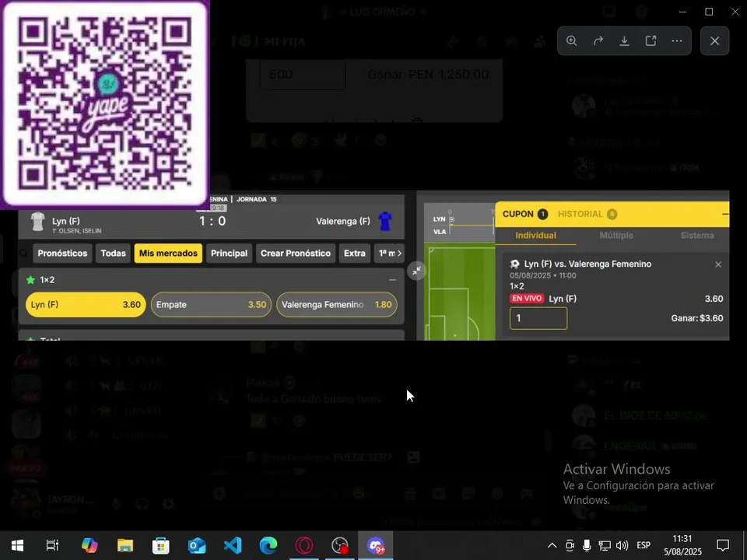Show hidden tray icons with the up chevron
This screenshot has height=560, width=747.
(552, 545)
